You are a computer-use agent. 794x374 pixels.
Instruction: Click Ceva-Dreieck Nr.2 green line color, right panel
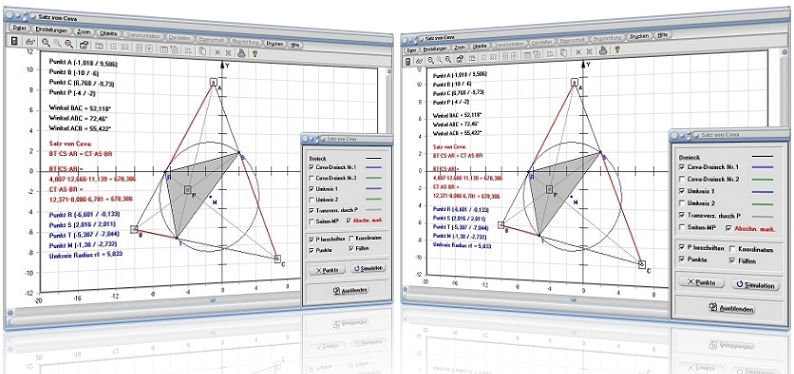point(764,180)
